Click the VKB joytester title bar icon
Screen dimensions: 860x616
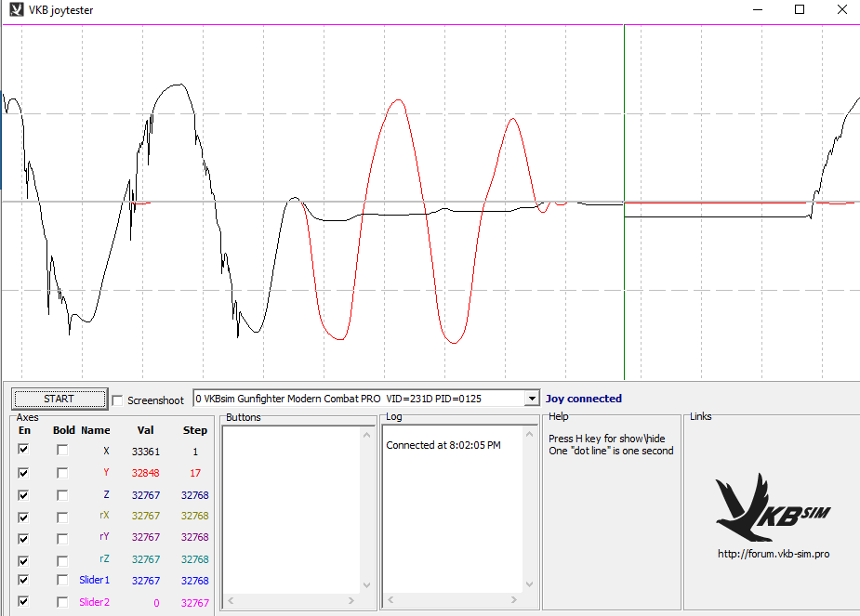16,10
